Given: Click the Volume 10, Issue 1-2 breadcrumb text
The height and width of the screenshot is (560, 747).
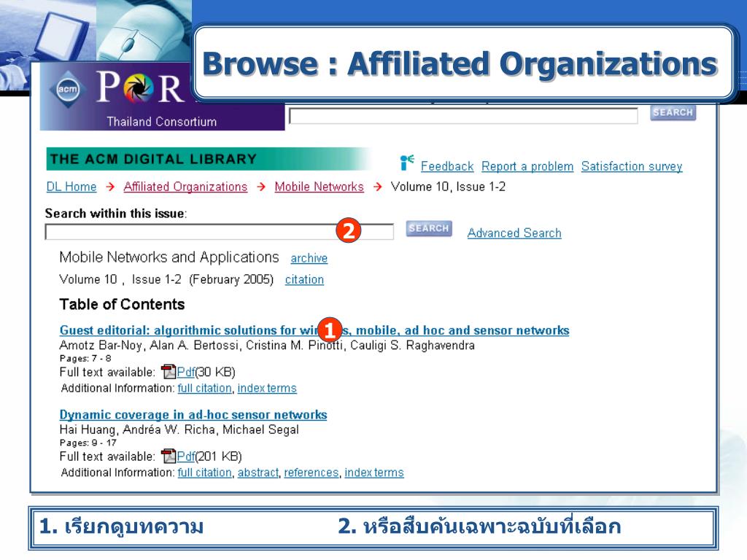Looking at the screenshot, I should coord(448,187).
